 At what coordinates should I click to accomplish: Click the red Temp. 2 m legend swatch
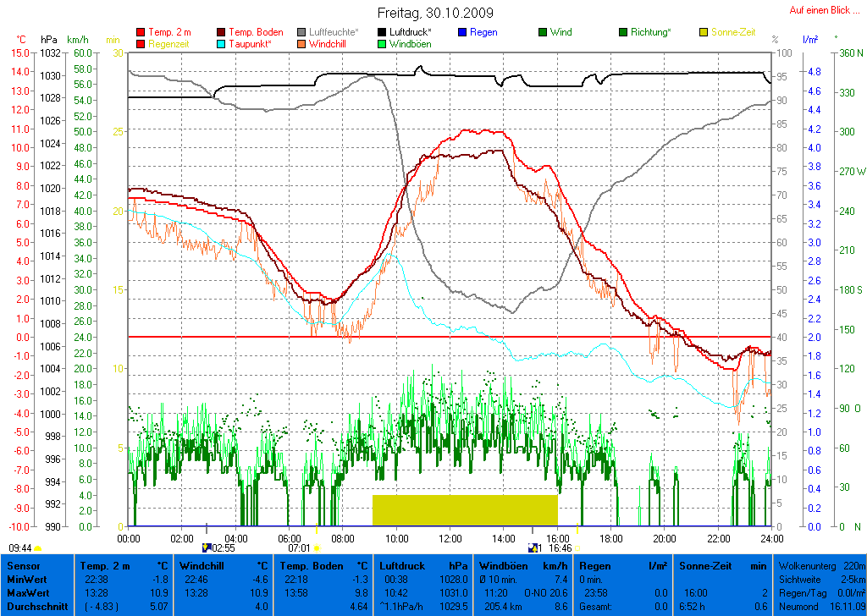141,32
